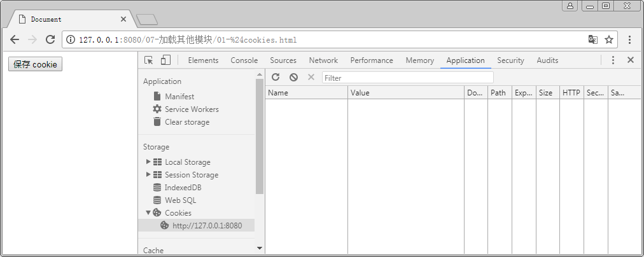Open the Chrome main menu

pyautogui.click(x=630, y=39)
